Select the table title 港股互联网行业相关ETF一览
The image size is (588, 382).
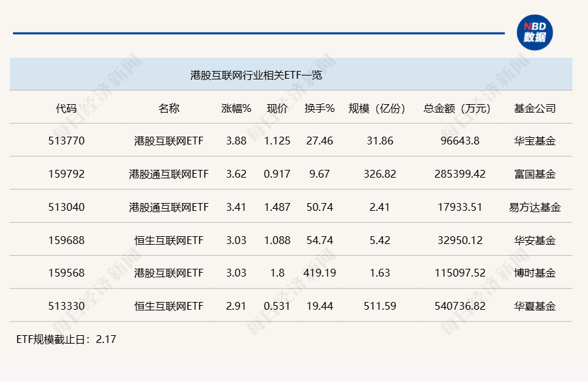coord(256,75)
